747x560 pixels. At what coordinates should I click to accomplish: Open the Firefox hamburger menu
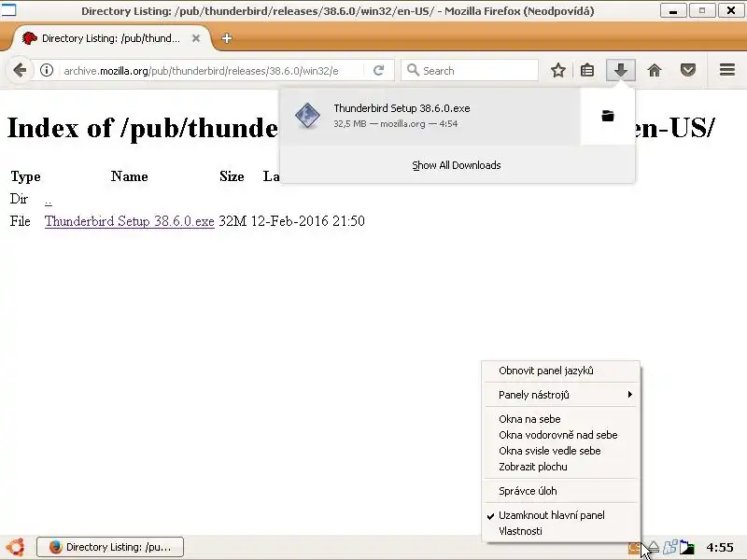tap(727, 70)
